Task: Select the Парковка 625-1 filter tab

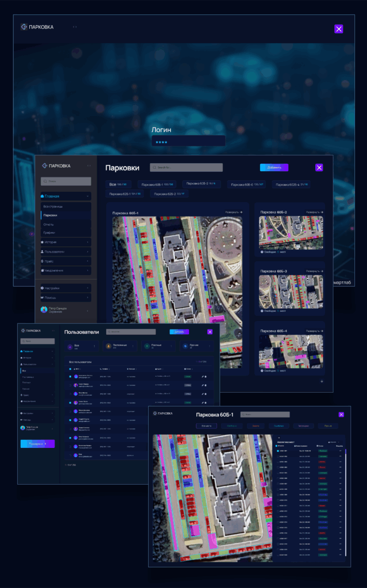Action: pos(125,194)
